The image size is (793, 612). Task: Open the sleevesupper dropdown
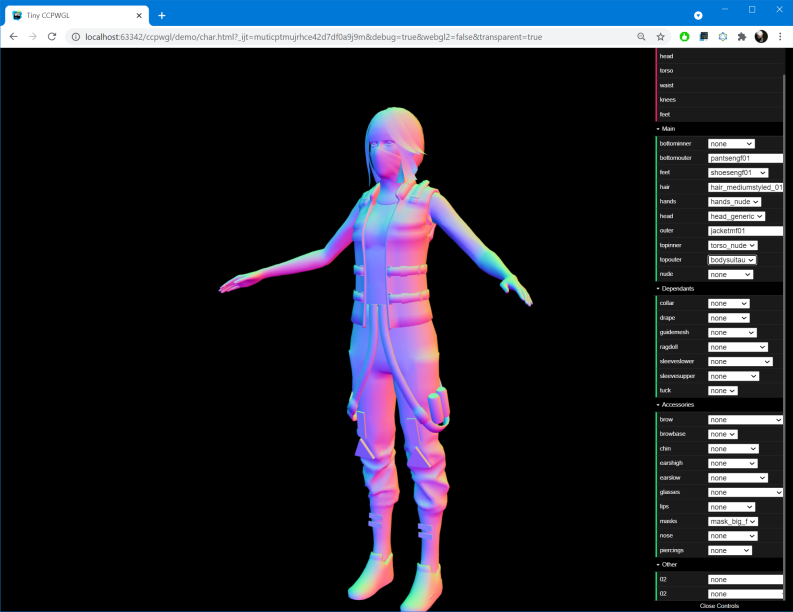click(x=733, y=376)
